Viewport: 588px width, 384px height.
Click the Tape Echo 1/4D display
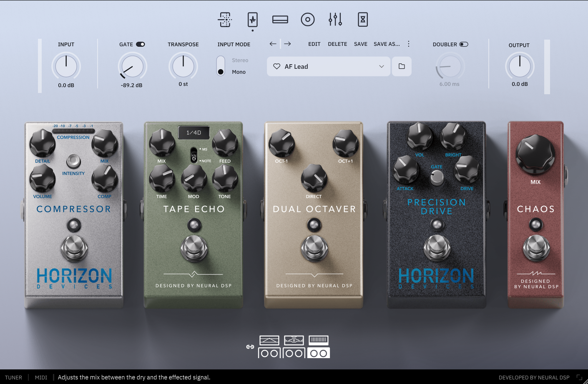(x=194, y=133)
